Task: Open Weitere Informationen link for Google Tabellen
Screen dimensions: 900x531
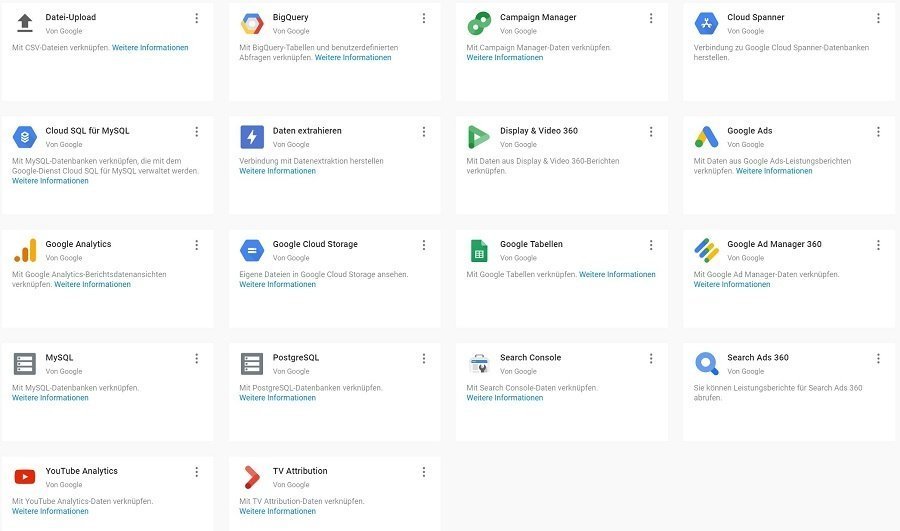Action: [x=617, y=274]
